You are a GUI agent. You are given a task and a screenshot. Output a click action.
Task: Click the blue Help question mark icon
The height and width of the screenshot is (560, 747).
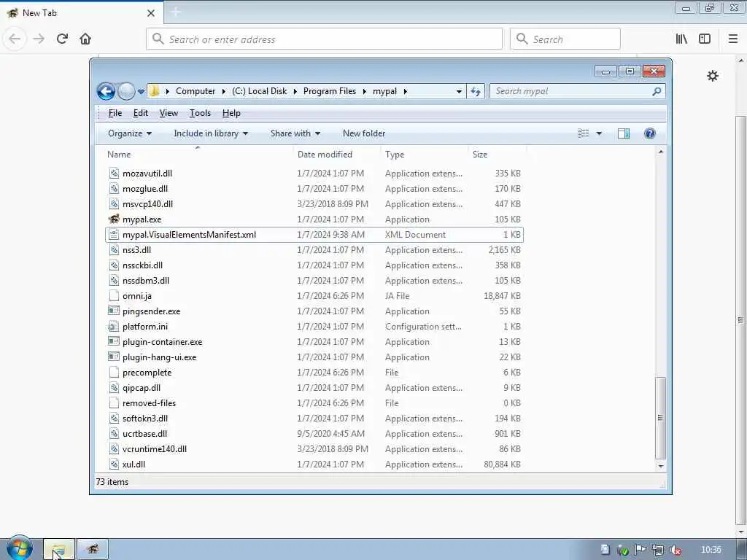[650, 133]
